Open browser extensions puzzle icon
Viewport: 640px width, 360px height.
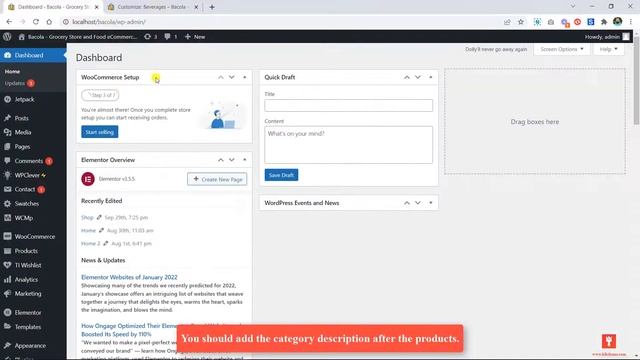tap(604, 22)
